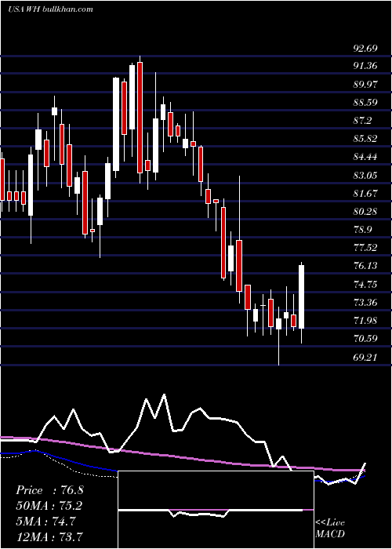Click the 85.82 price axis label
The height and width of the screenshot is (549, 392).
365,139
